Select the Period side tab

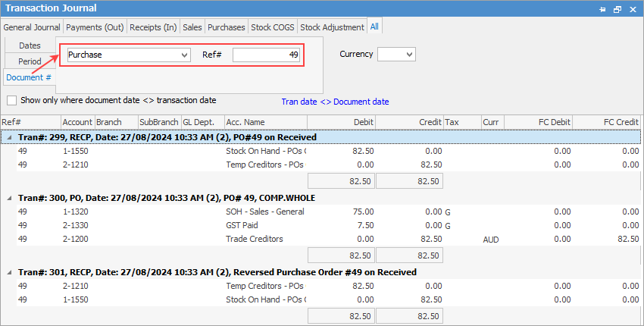30,61
